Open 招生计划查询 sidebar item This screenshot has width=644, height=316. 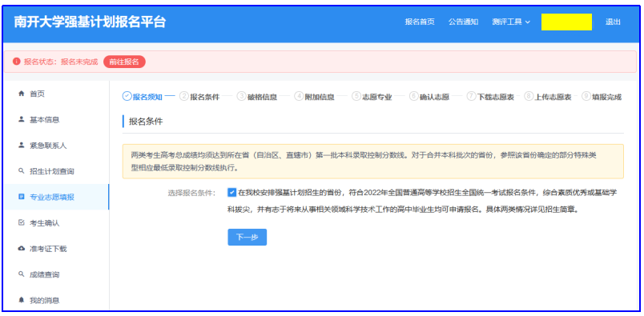click(x=56, y=171)
